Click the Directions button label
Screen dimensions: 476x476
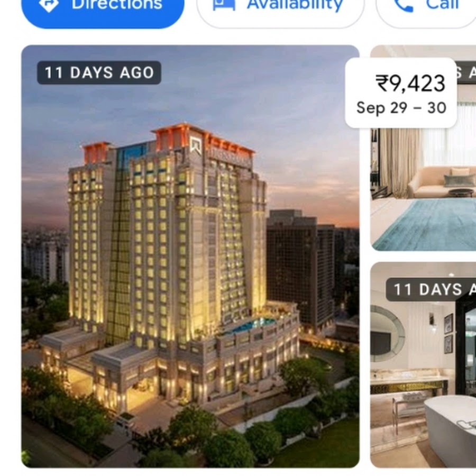[117, 5]
